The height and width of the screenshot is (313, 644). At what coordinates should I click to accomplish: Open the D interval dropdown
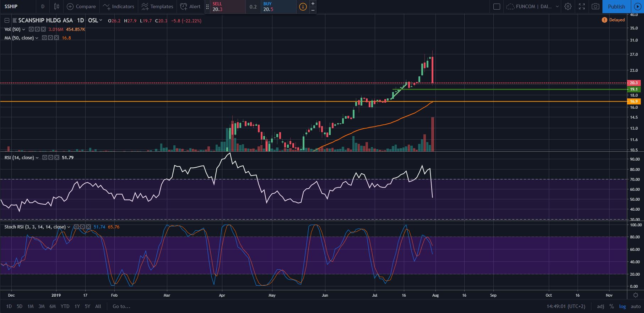click(x=43, y=6)
